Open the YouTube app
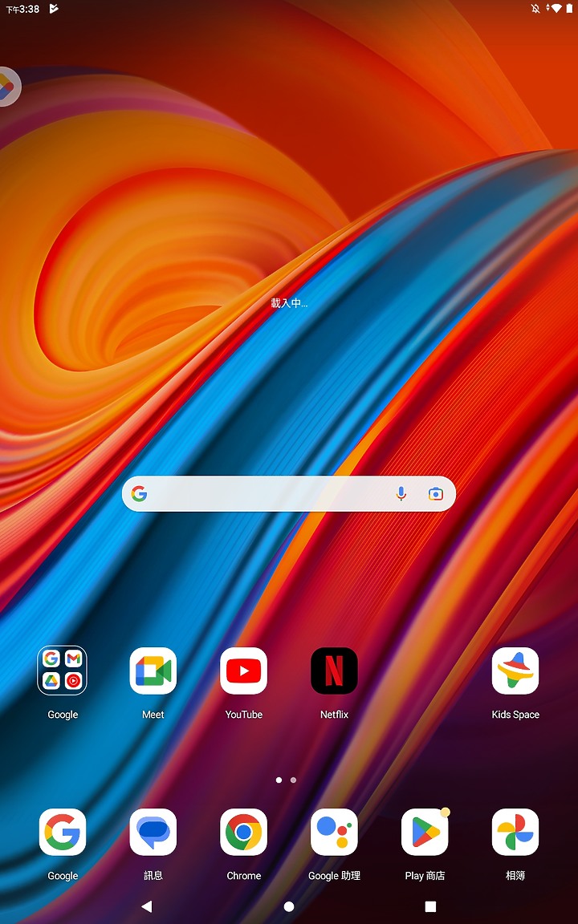 coord(243,671)
